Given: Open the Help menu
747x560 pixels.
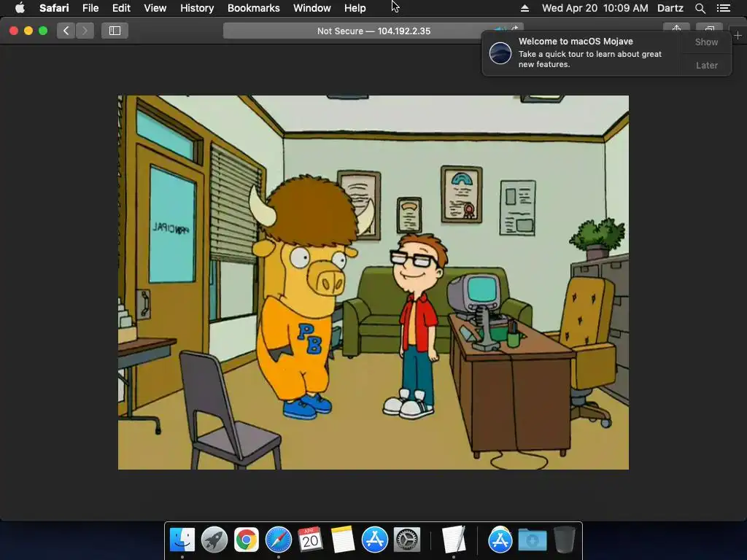Looking at the screenshot, I should point(355,8).
